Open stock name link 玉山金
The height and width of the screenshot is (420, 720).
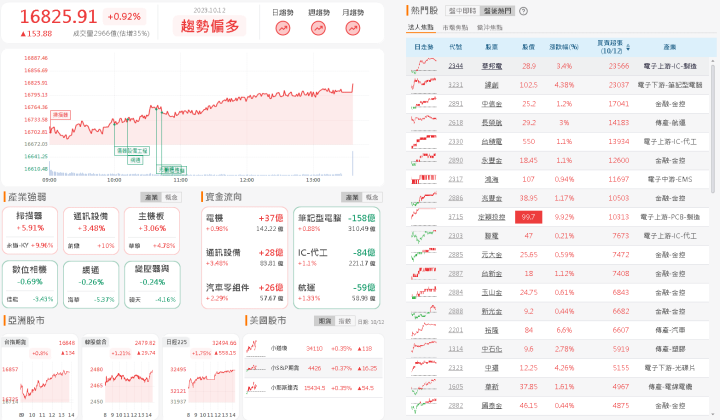(x=491, y=292)
